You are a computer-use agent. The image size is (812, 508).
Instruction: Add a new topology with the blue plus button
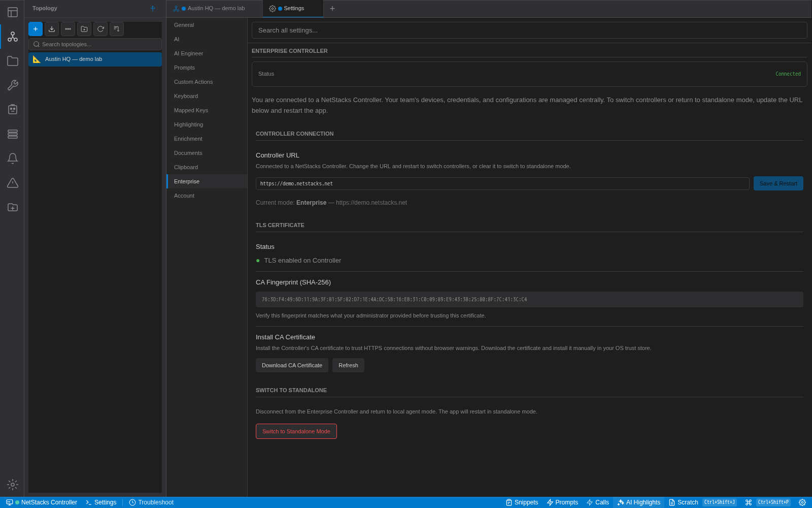click(36, 29)
